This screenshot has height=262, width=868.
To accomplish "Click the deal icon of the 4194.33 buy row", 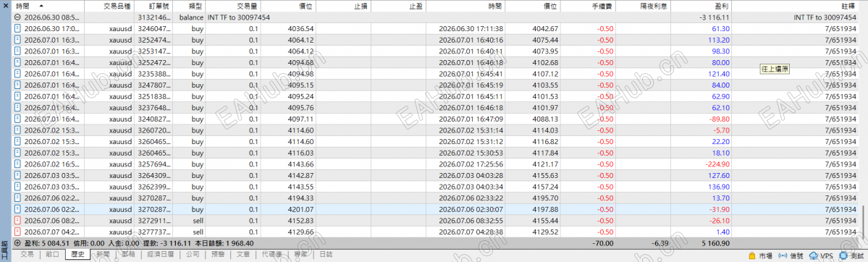I will click(x=17, y=197).
